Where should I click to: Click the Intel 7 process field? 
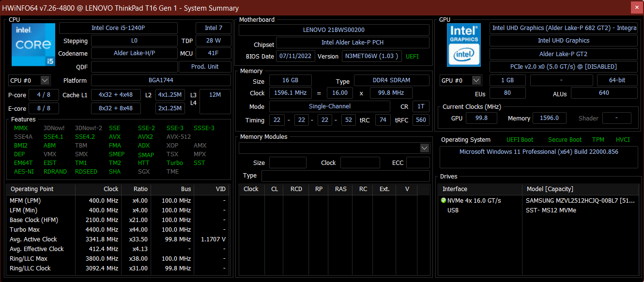[x=214, y=28]
